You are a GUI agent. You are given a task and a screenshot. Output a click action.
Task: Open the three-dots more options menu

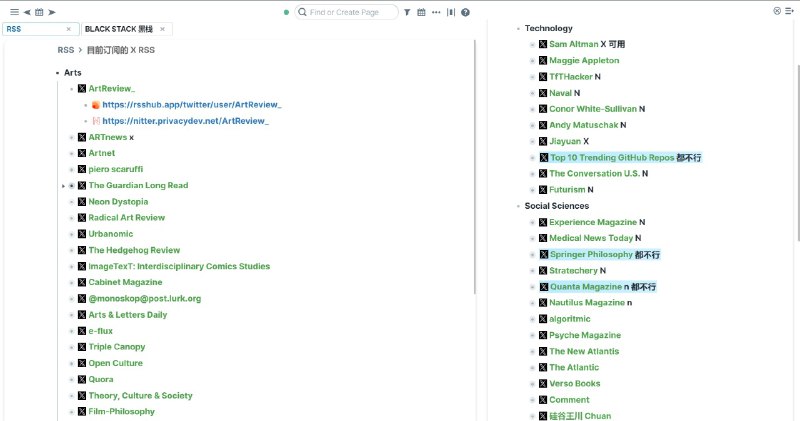click(436, 12)
